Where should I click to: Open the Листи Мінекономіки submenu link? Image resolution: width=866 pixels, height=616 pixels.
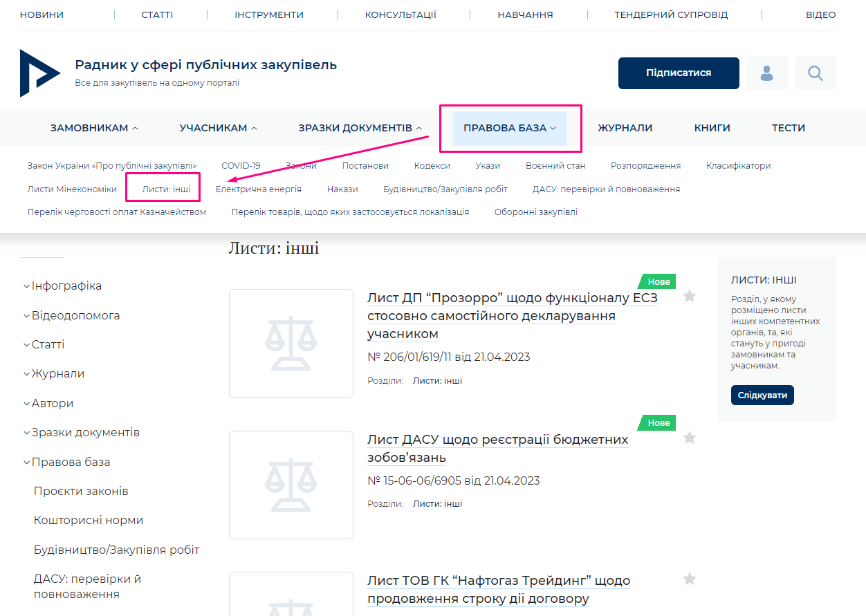point(72,189)
